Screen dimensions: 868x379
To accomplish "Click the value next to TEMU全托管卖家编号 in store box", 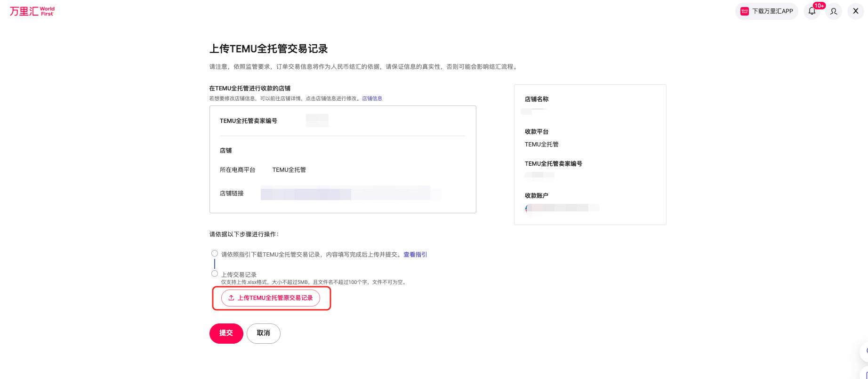I will pyautogui.click(x=317, y=121).
